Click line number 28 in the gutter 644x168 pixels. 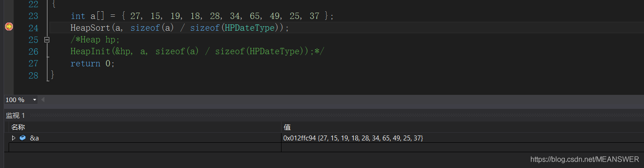(33, 75)
